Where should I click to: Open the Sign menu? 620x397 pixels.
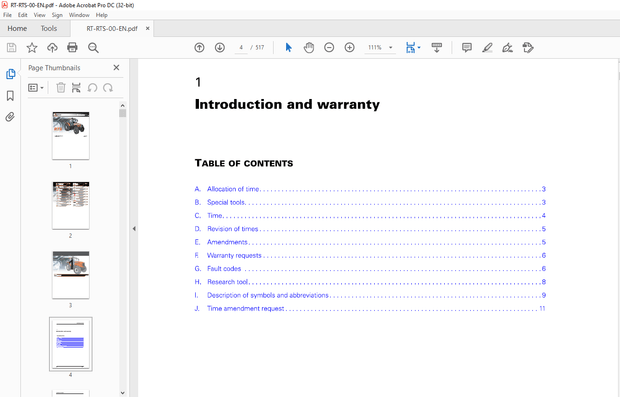pos(57,15)
